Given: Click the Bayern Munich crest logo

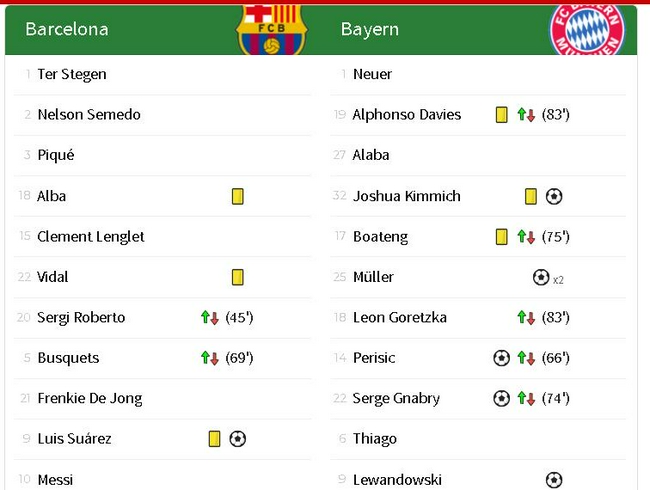Looking at the screenshot, I should [x=587, y=30].
